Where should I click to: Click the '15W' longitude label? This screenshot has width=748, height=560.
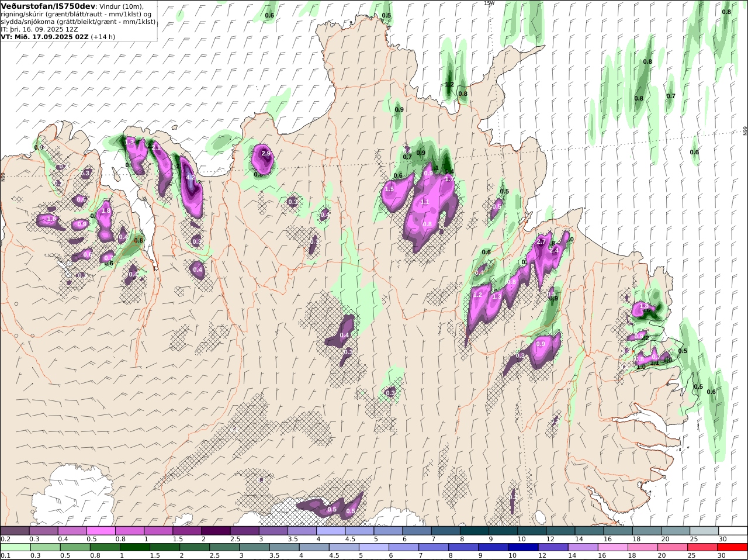pyautogui.click(x=489, y=3)
